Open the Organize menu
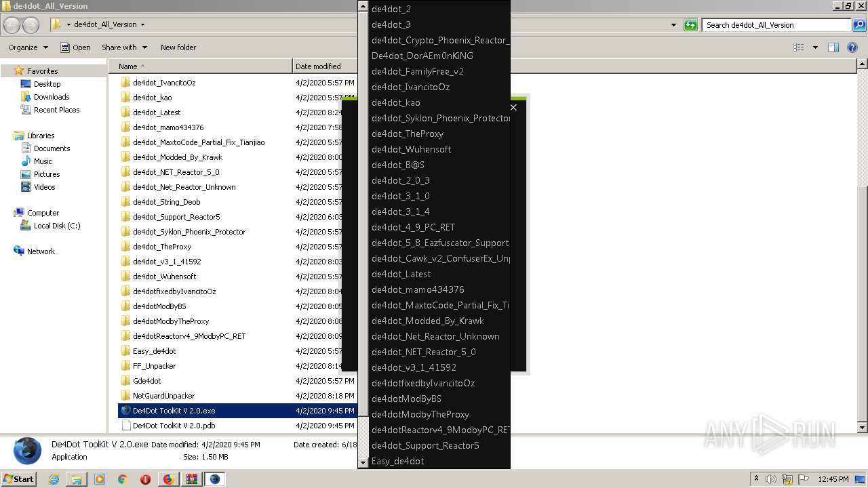 (x=28, y=47)
